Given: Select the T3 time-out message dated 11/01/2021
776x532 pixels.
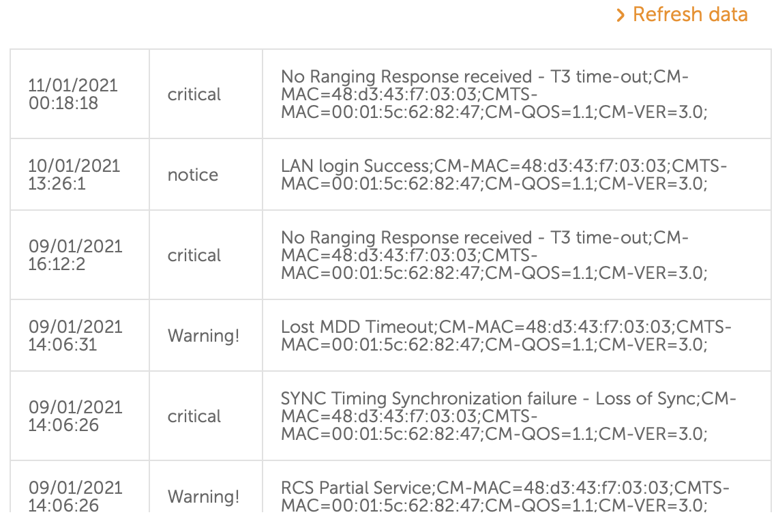Looking at the screenshot, I should click(494, 94).
